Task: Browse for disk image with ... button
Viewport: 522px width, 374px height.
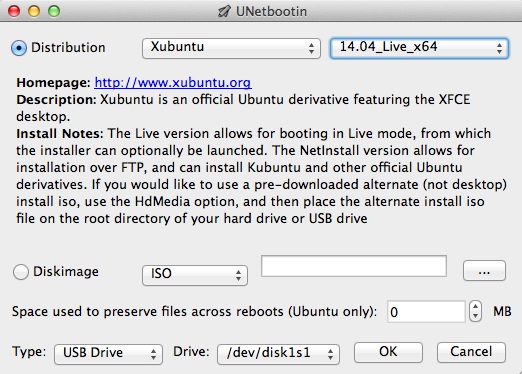Action: [484, 270]
